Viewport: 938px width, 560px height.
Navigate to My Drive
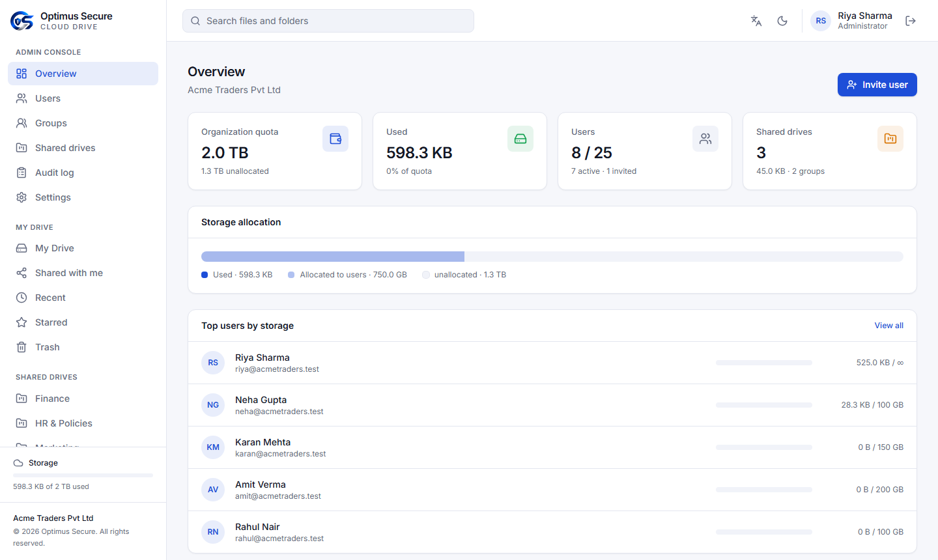pos(83,248)
